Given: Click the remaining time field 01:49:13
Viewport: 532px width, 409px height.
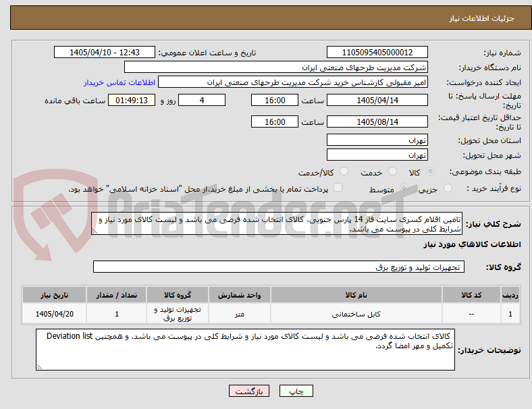Looking at the screenshot, I should pos(132,100).
